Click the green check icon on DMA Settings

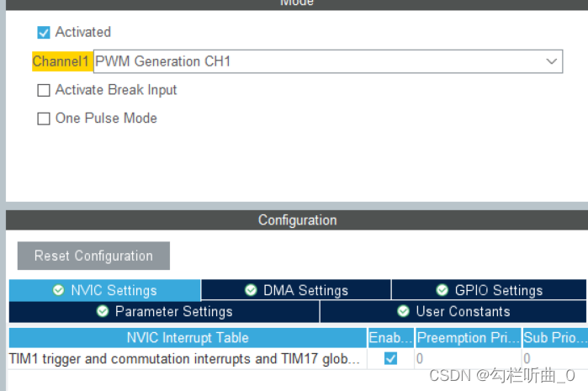(x=251, y=290)
